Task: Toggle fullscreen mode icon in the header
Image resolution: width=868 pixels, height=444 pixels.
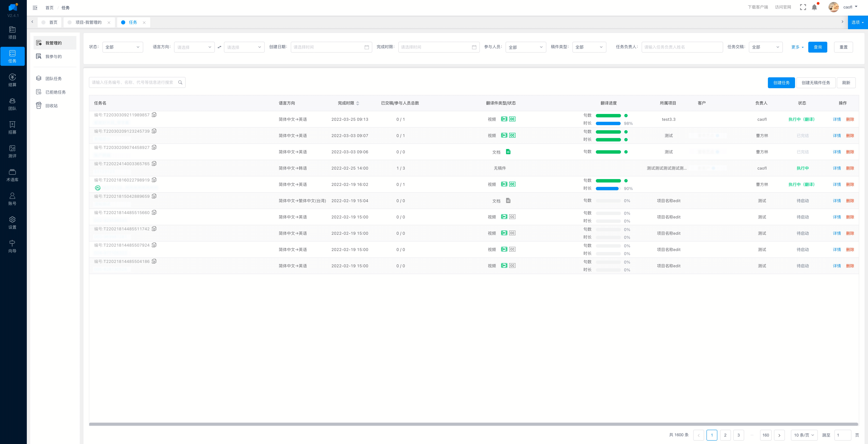Action: coord(803,7)
